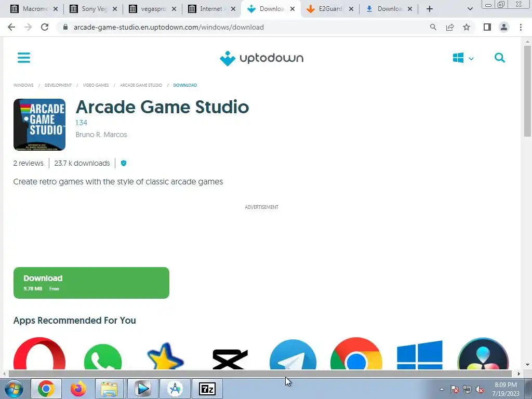Click the vertical scrollbar down arrow

(527, 365)
